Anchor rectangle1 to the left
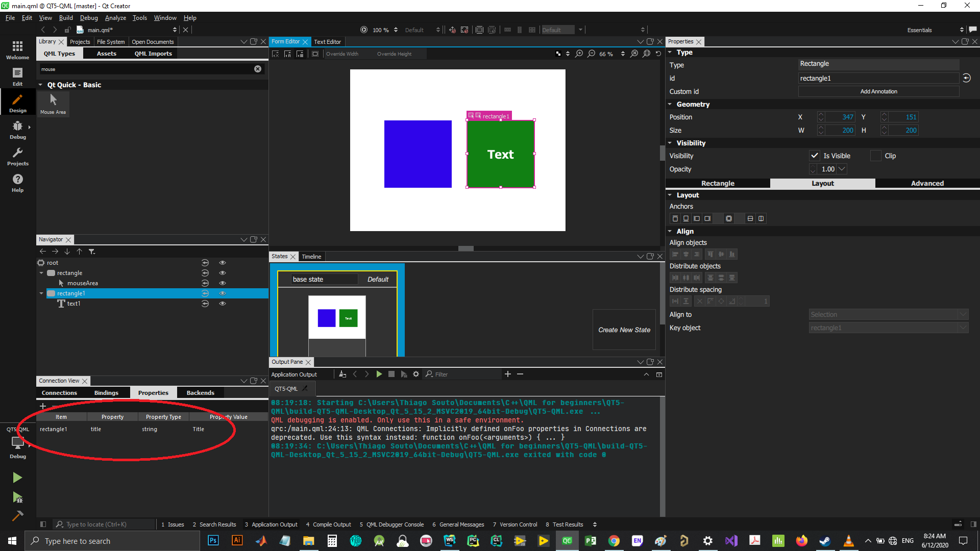Viewport: 980px width, 551px height. 697,218
